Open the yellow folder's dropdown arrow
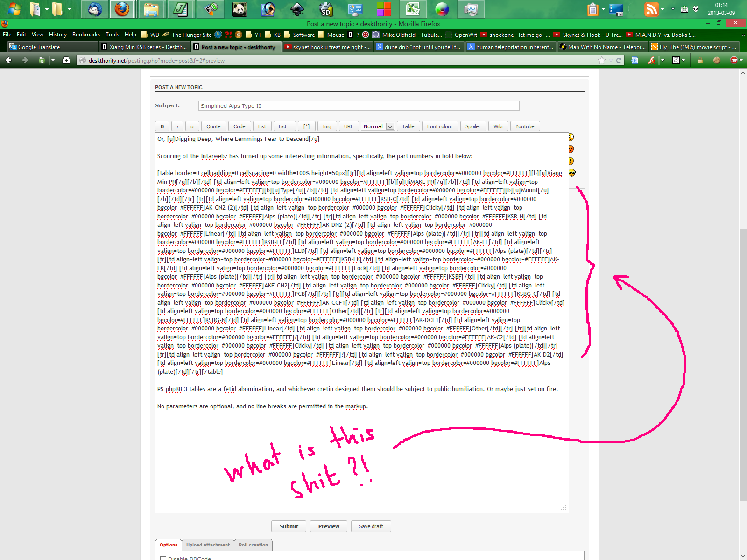Viewport: 747px width, 560px height. tap(68, 9)
